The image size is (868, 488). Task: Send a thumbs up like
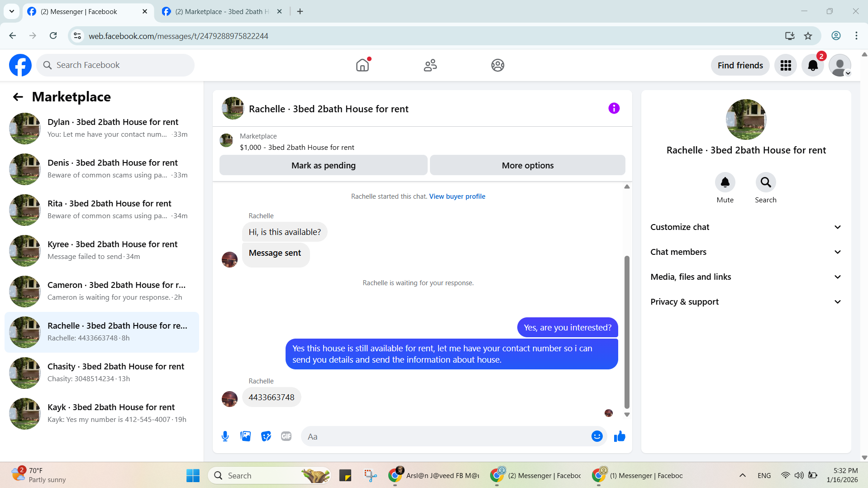[x=620, y=436]
